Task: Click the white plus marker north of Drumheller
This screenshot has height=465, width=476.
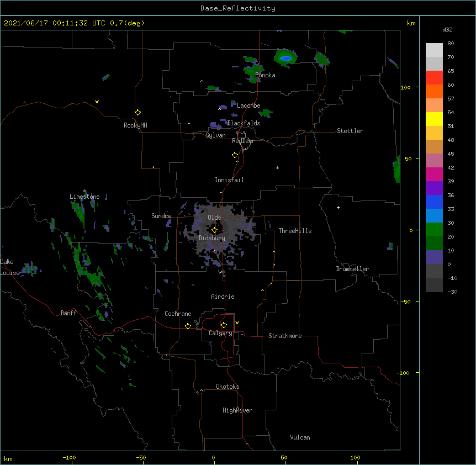Action: [x=338, y=207]
